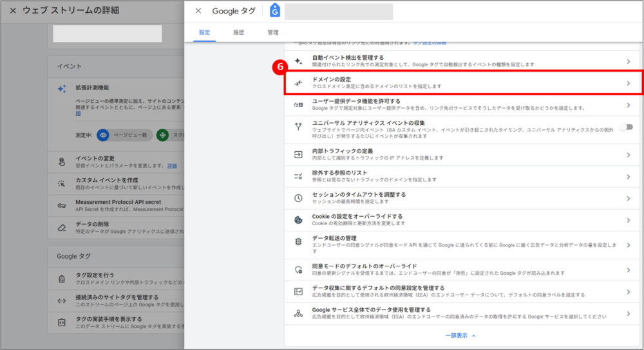Click the イベントの変更 icon in background panel
644x350 pixels.
coord(62,161)
